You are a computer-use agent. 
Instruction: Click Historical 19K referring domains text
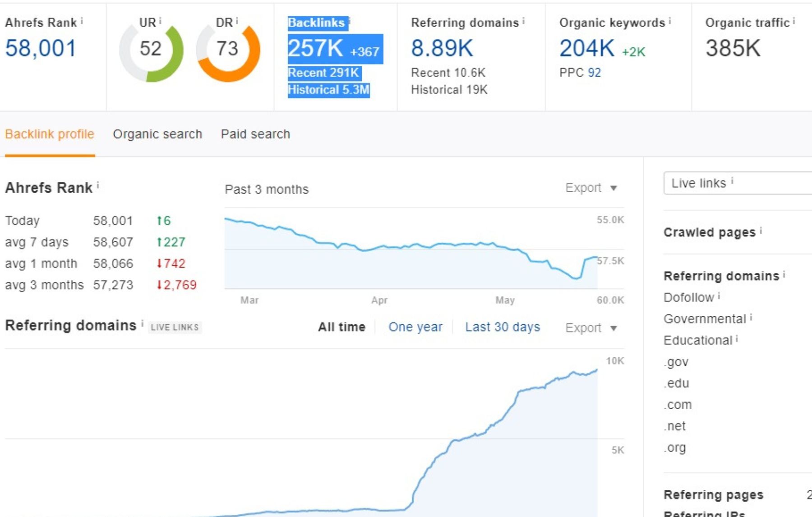tap(449, 90)
